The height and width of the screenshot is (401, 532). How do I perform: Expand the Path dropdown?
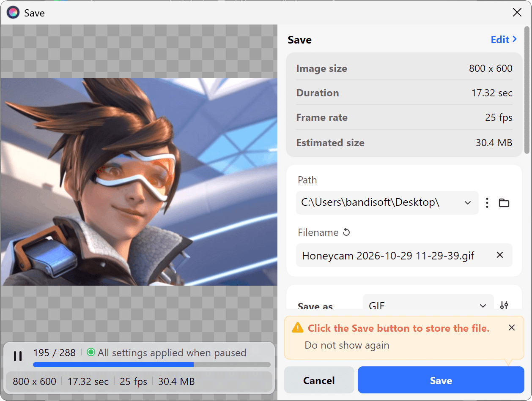click(468, 203)
